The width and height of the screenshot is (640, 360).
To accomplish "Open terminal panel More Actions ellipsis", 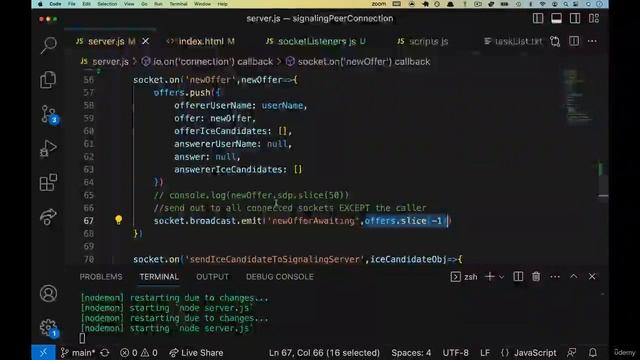I will click(x=555, y=277).
